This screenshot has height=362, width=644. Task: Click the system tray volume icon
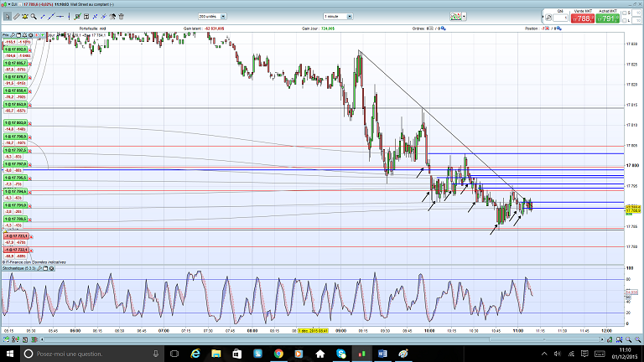558,354
